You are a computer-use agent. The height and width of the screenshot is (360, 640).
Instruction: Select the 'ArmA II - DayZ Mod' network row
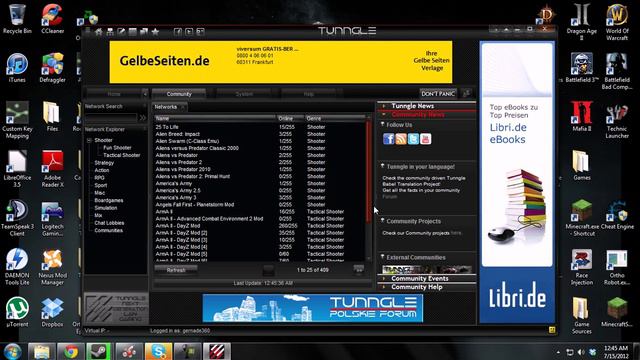260,226
